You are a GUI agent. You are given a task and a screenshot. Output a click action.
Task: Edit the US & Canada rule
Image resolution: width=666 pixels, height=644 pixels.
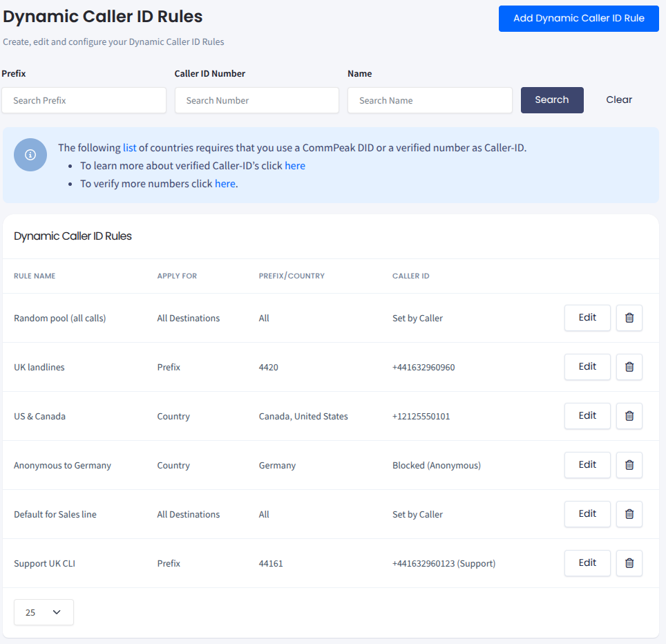587,416
